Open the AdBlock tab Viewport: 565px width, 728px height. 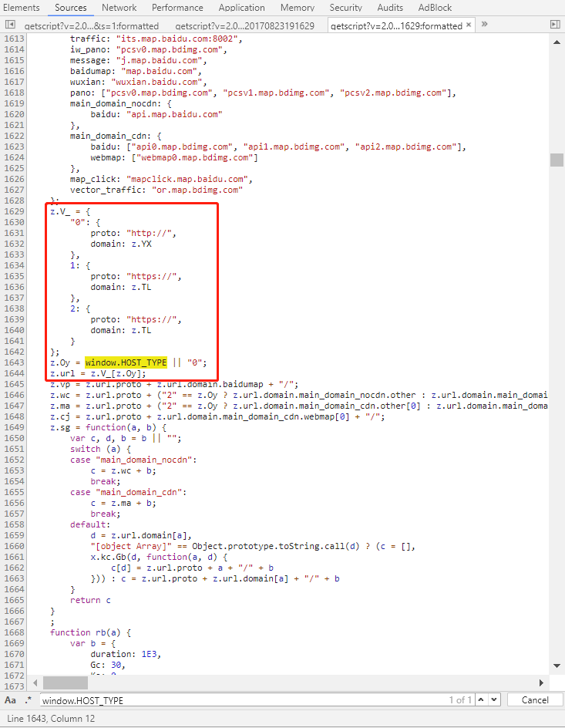pos(435,8)
